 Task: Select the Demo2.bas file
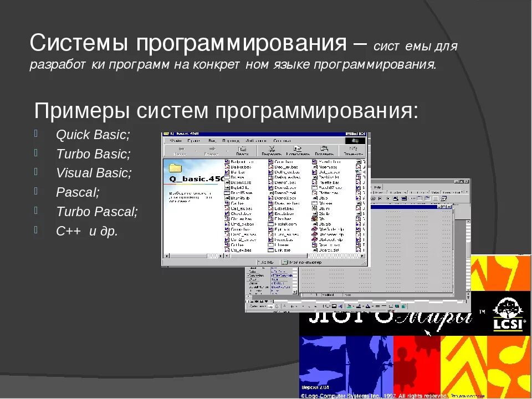click(282, 188)
